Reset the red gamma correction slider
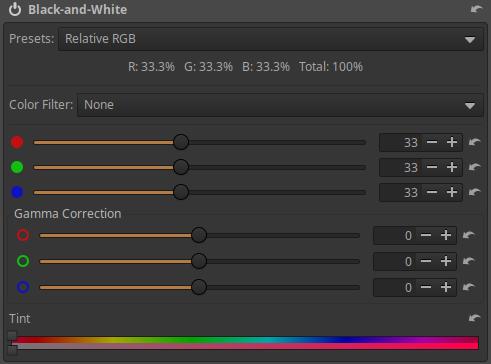 point(469,235)
